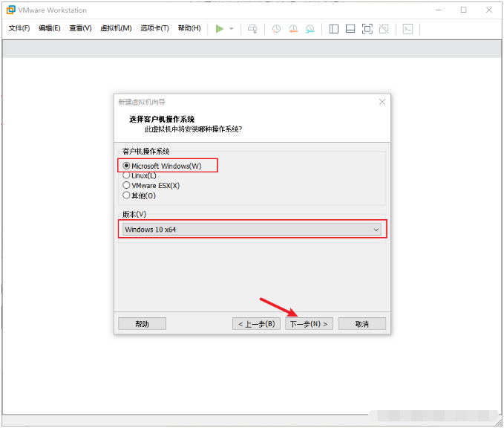
Task: Expand the Windows 10 x64 version dropdown
Action: (252, 230)
